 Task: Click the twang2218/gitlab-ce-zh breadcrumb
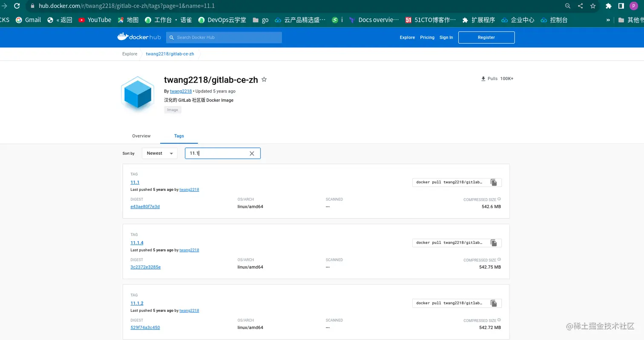(170, 54)
